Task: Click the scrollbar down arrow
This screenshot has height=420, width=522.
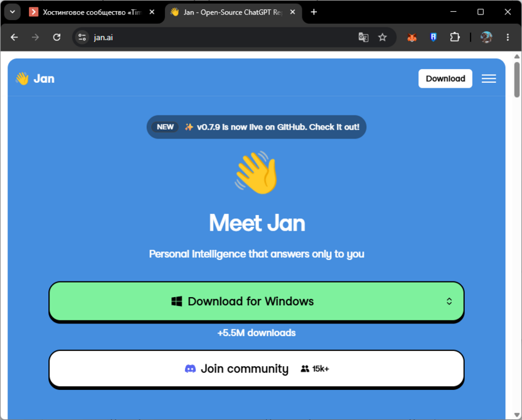Action: pyautogui.click(x=517, y=415)
